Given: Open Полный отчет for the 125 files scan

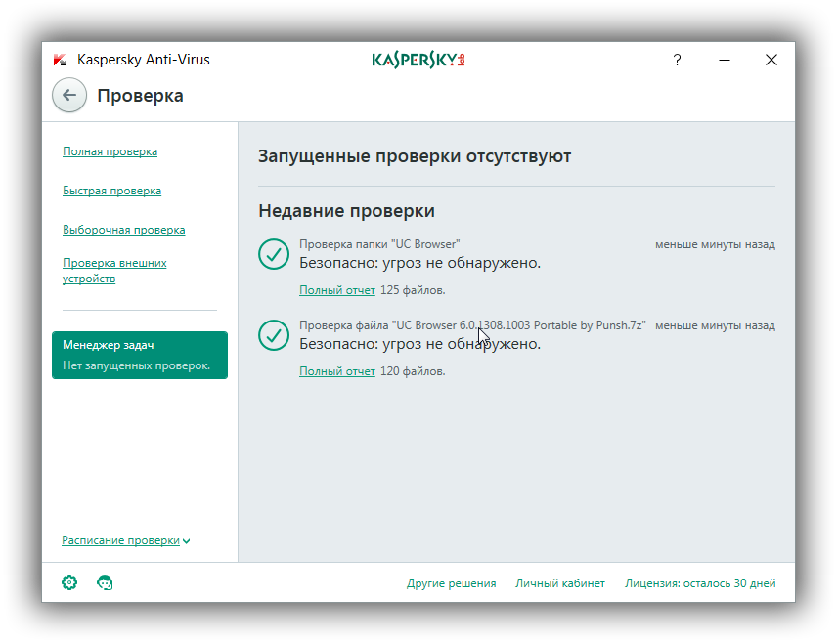Looking at the screenshot, I should tap(336, 290).
